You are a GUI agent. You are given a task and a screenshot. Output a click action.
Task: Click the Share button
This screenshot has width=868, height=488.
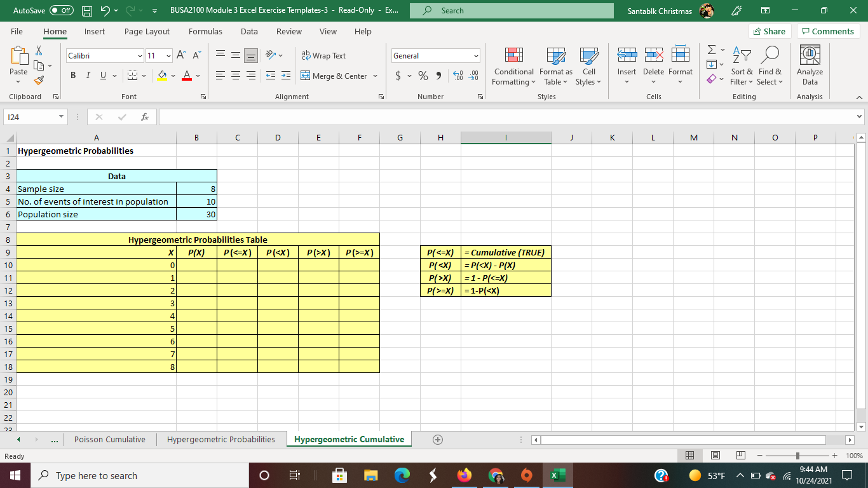pos(769,30)
